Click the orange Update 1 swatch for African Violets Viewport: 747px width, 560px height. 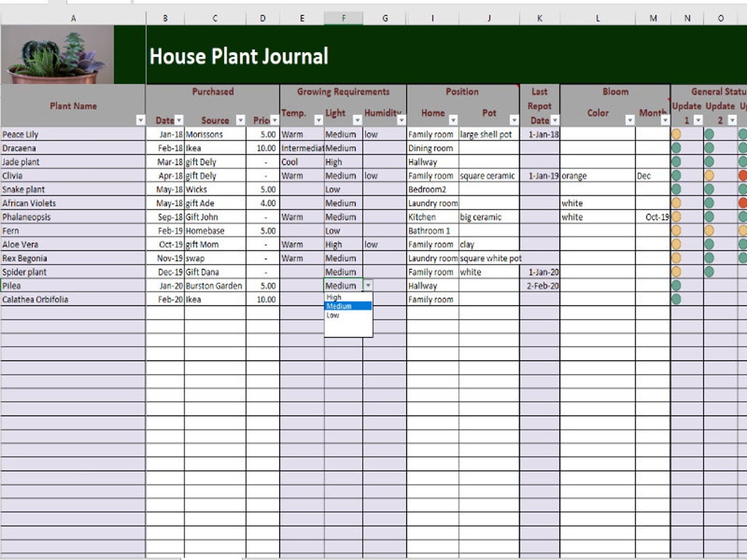(x=676, y=203)
